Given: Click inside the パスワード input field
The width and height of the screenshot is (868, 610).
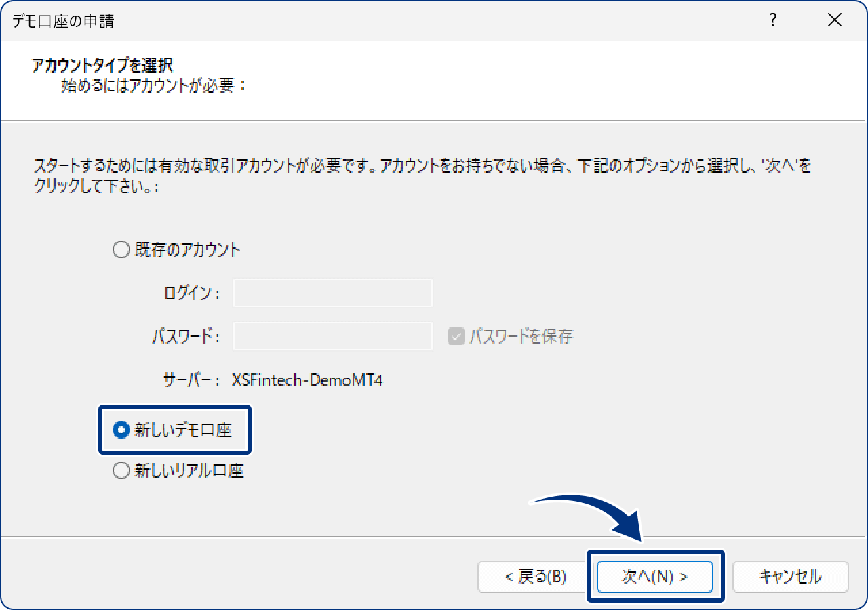Looking at the screenshot, I should pos(332,335).
